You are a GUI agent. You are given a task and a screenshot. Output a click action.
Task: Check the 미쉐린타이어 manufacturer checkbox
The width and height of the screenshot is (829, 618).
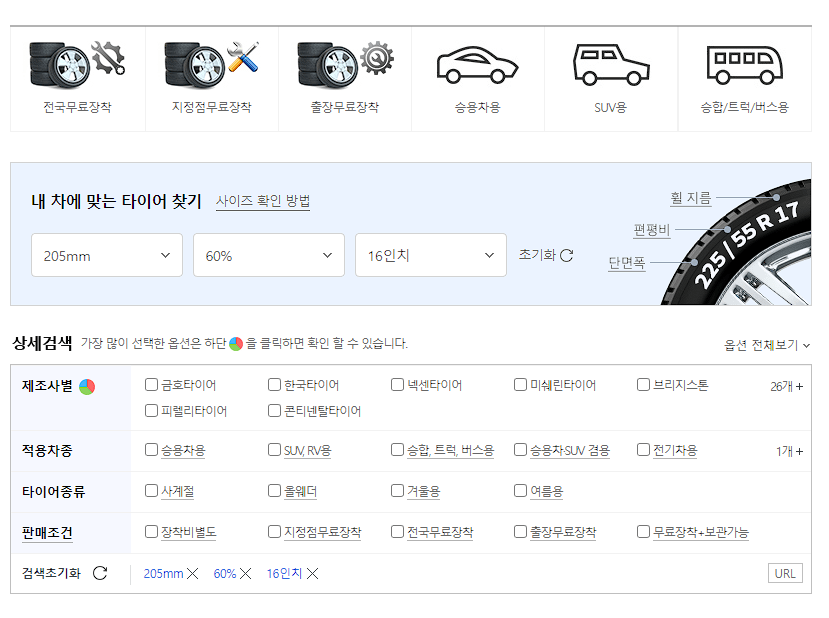[x=520, y=384]
